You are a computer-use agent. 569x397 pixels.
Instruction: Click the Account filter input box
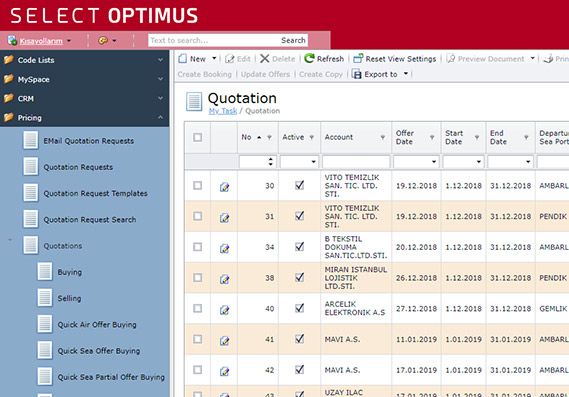(356, 162)
